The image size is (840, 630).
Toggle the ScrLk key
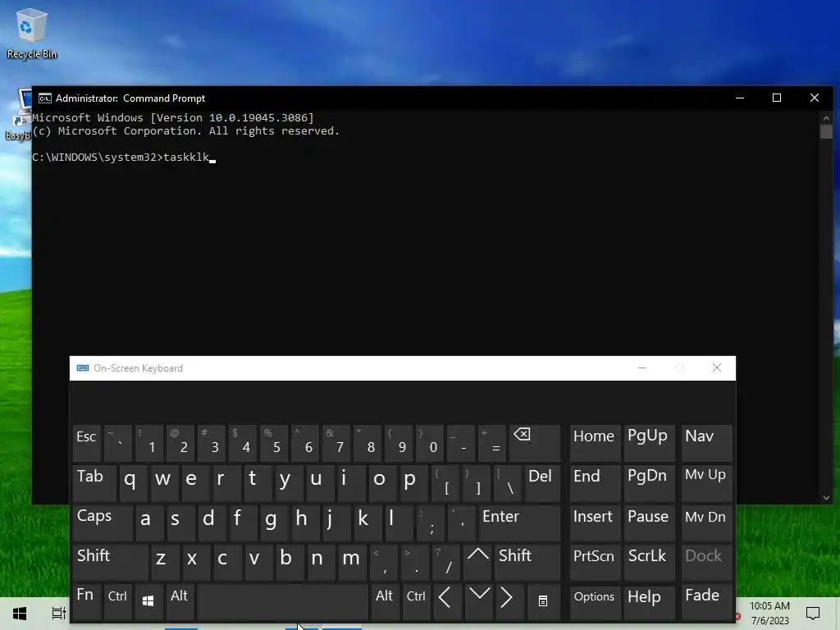(650, 561)
